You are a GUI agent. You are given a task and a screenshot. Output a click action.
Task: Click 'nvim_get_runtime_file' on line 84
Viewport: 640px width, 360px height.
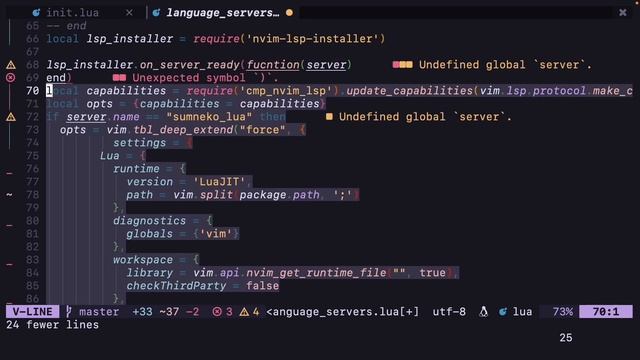pyautogui.click(x=316, y=273)
